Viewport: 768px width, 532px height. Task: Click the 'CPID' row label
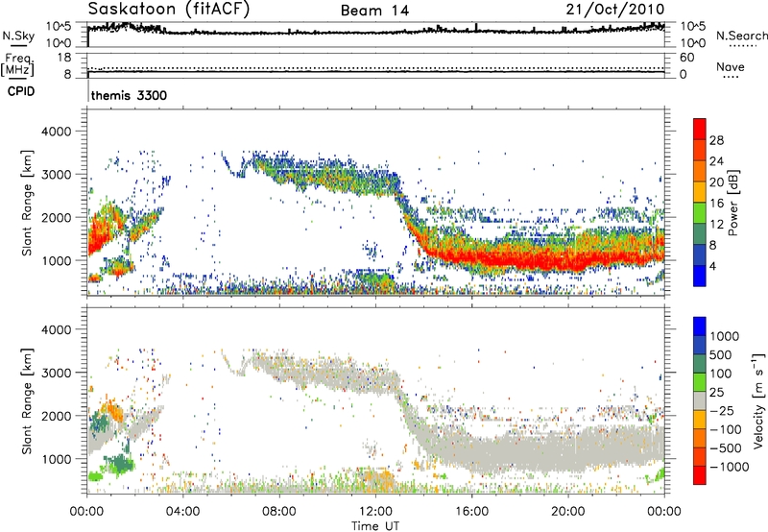pos(21,91)
